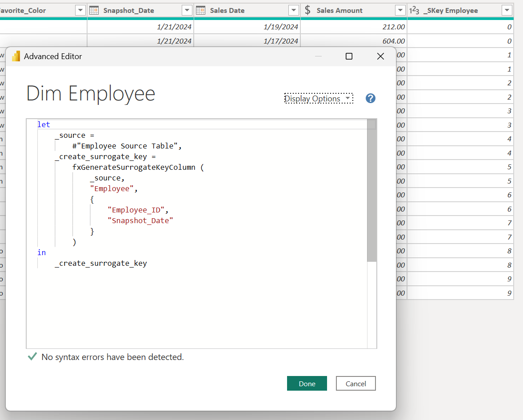This screenshot has height=420, width=523.
Task: Close the Advanced Editor dialog
Action: coord(380,56)
